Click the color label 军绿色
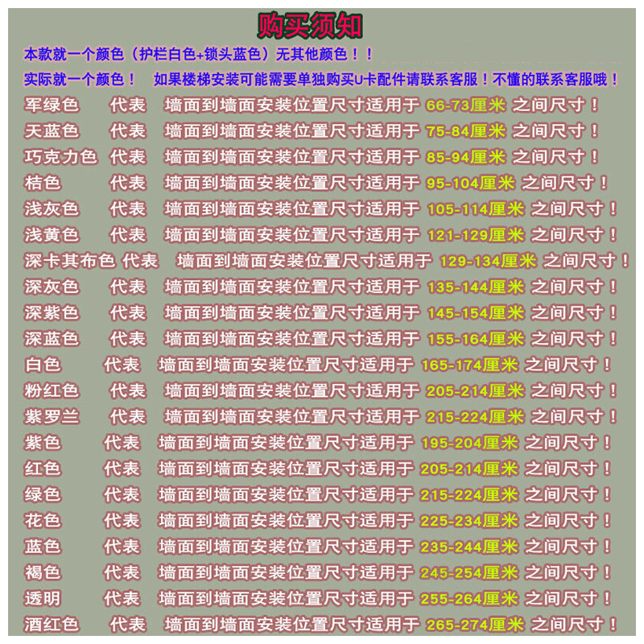Image resolution: width=644 pixels, height=644 pixels. point(52,105)
